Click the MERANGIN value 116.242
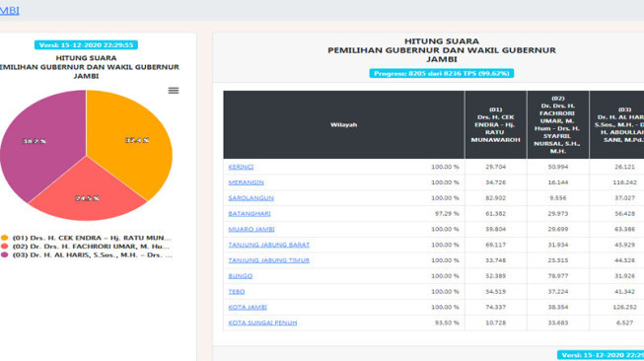 coord(624,182)
